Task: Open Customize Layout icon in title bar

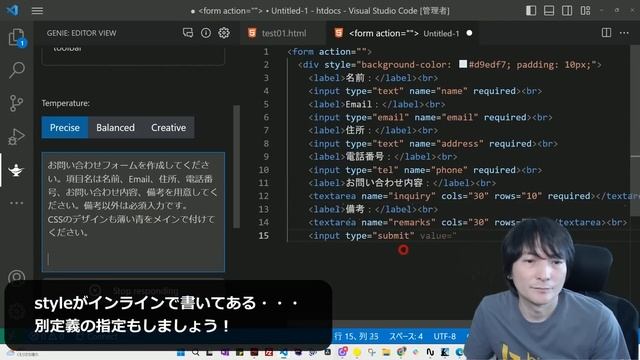Action: [x=585, y=11]
